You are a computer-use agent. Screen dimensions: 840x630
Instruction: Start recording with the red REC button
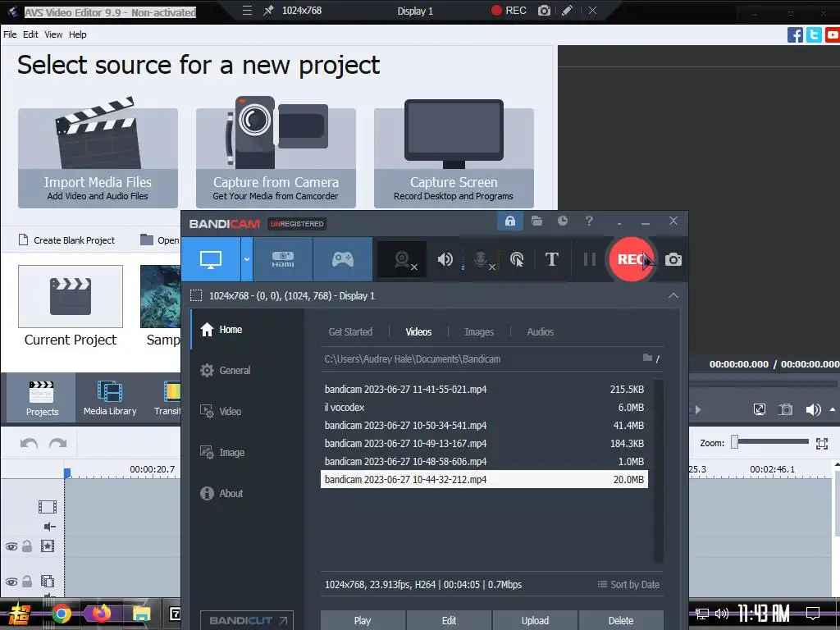click(x=632, y=259)
